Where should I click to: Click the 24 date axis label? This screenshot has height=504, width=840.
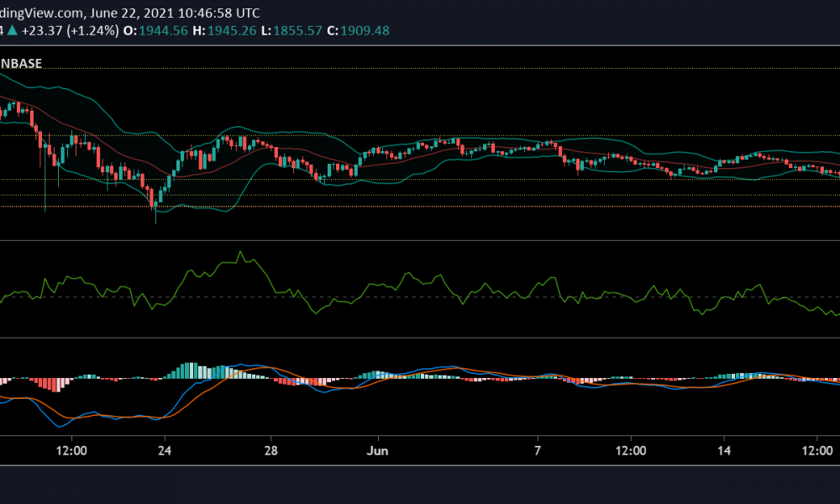click(165, 450)
